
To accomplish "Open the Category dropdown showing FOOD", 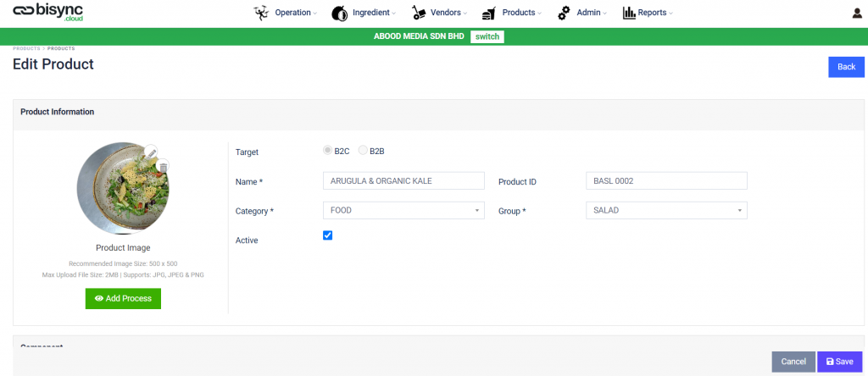I will point(403,210).
